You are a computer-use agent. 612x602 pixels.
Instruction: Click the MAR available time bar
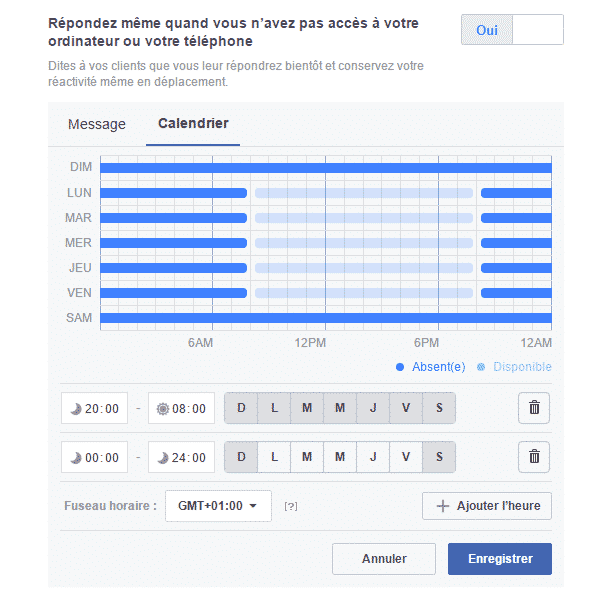coord(364,217)
